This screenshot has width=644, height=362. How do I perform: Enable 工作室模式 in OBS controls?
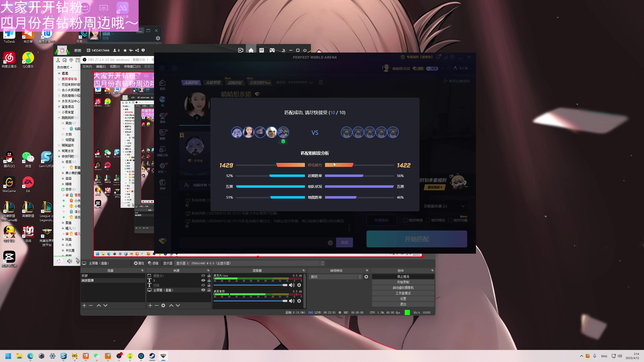click(403, 293)
